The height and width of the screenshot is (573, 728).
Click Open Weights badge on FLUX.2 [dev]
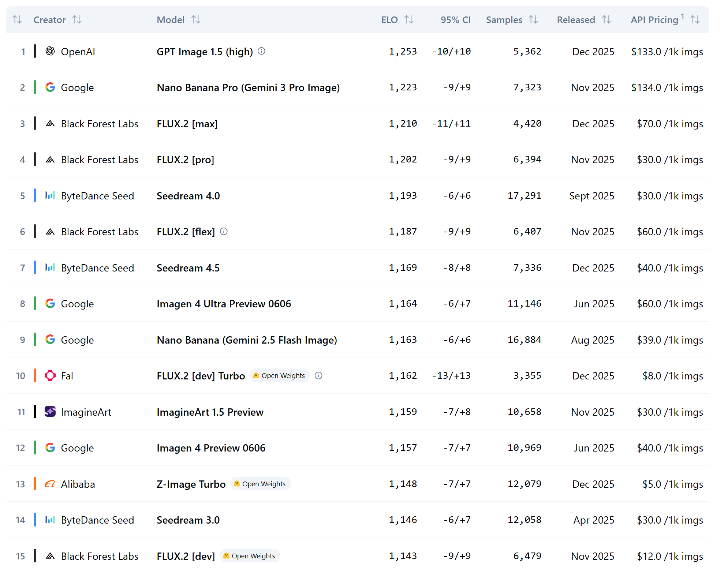[250, 556]
